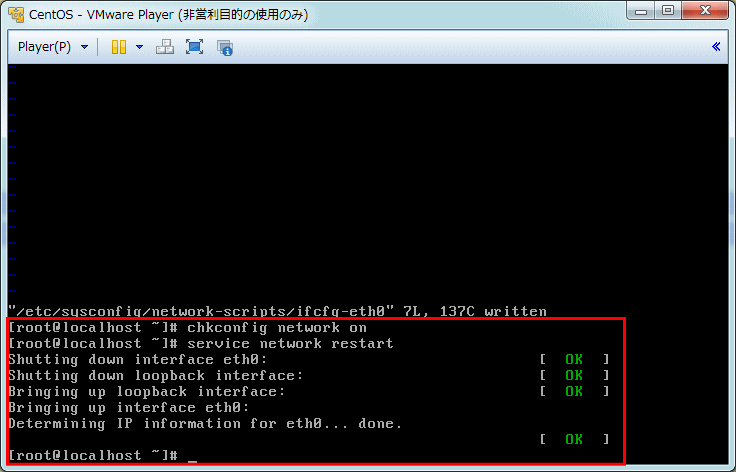
Task: Minimize the VMware Player window
Action: click(642, 12)
